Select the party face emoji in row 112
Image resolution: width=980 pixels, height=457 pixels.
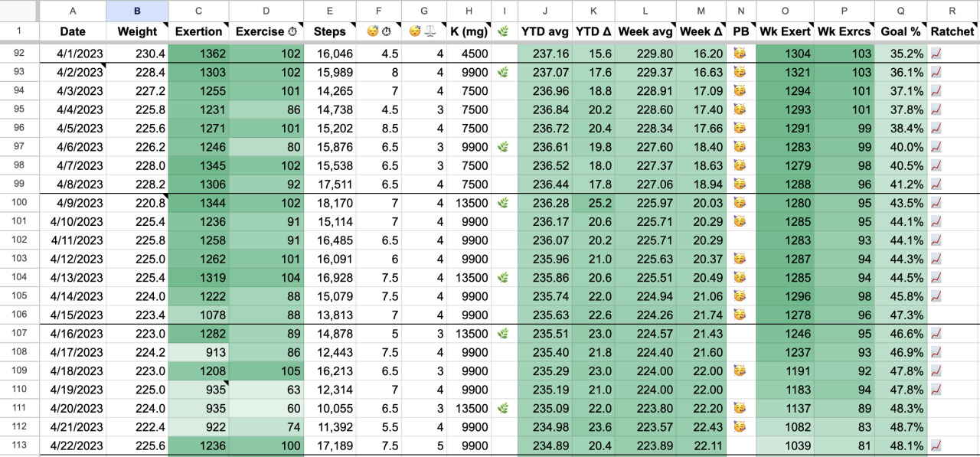pos(740,426)
